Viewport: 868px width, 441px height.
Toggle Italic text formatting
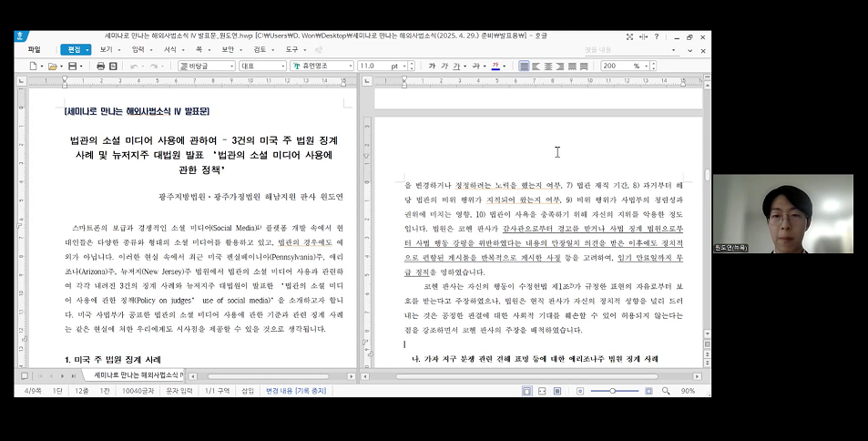444,66
